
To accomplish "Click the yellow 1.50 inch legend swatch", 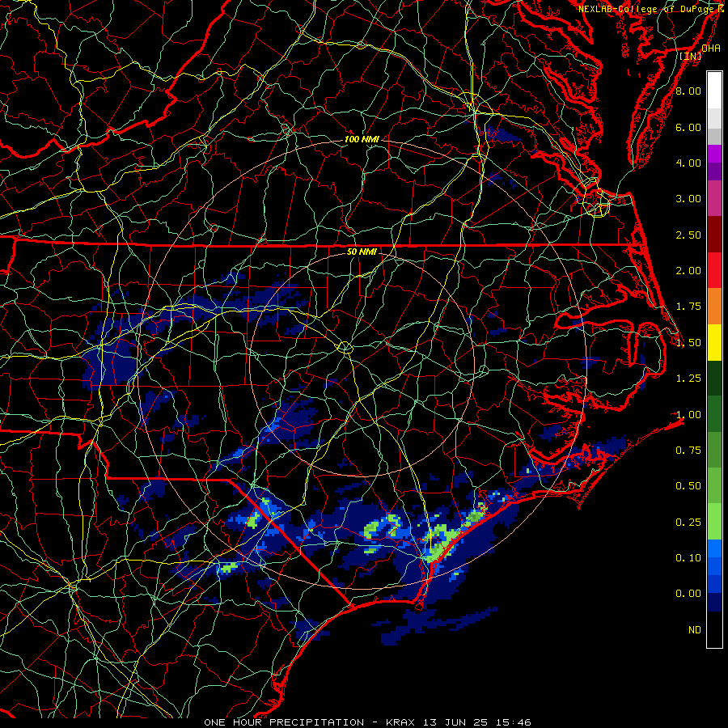I will (x=714, y=342).
